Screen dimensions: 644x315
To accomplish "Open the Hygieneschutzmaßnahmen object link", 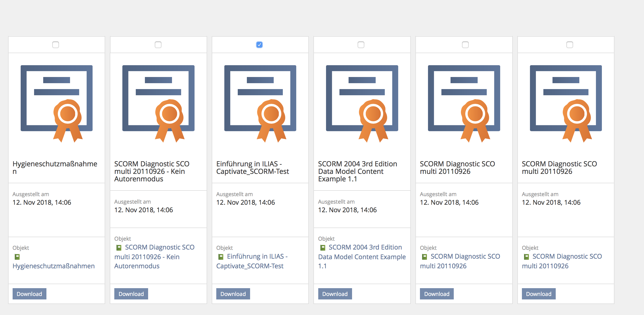I will (x=53, y=266).
